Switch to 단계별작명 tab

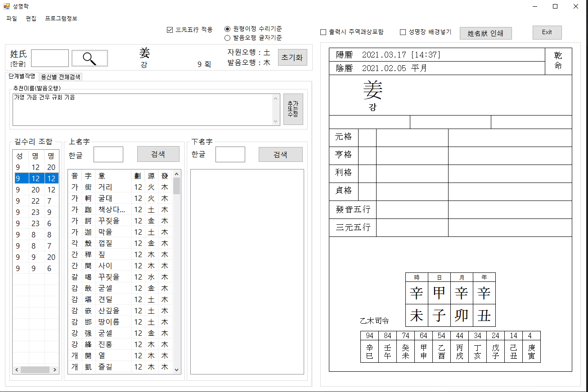pos(22,76)
